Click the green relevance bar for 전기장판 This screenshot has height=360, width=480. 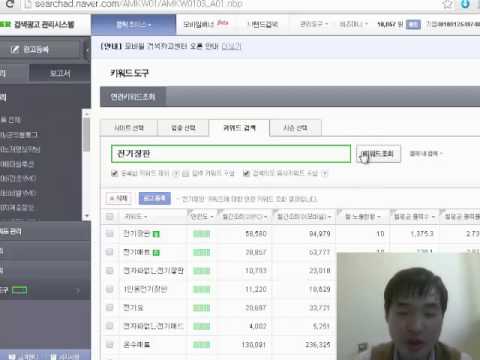(x=202, y=234)
